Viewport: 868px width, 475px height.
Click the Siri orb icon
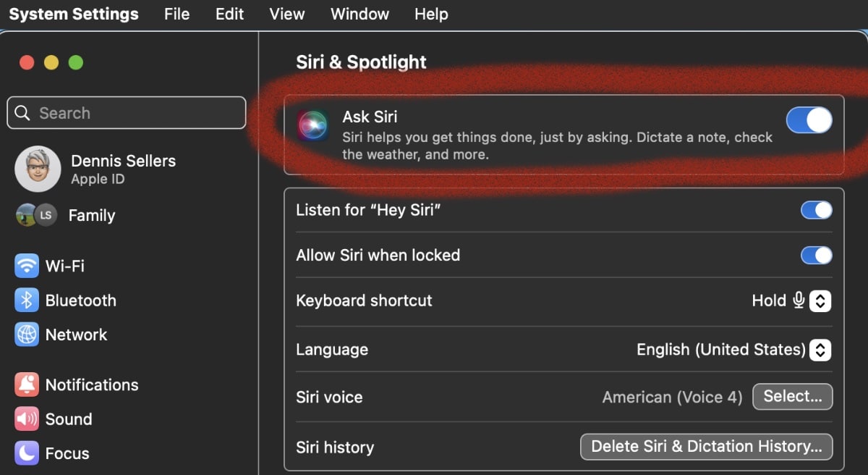click(313, 125)
